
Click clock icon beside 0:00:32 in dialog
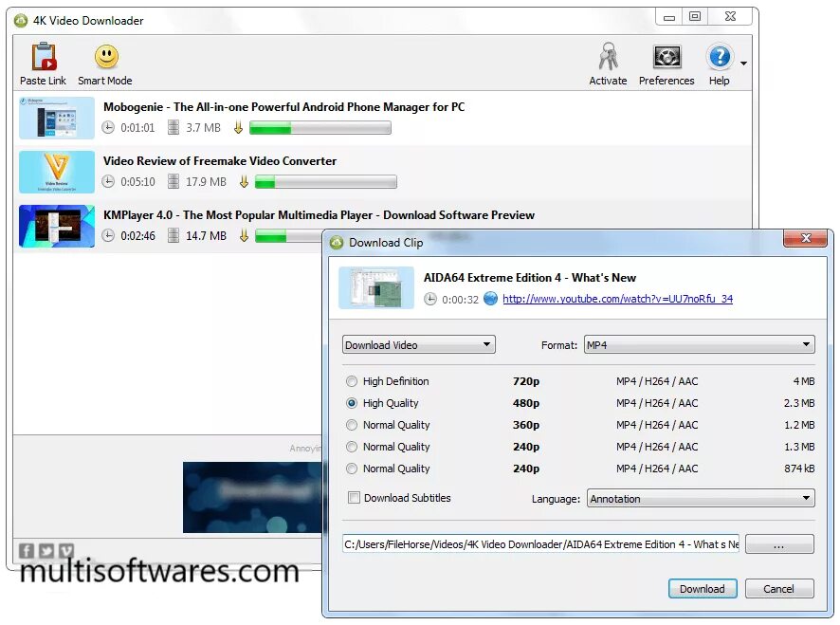click(x=430, y=299)
